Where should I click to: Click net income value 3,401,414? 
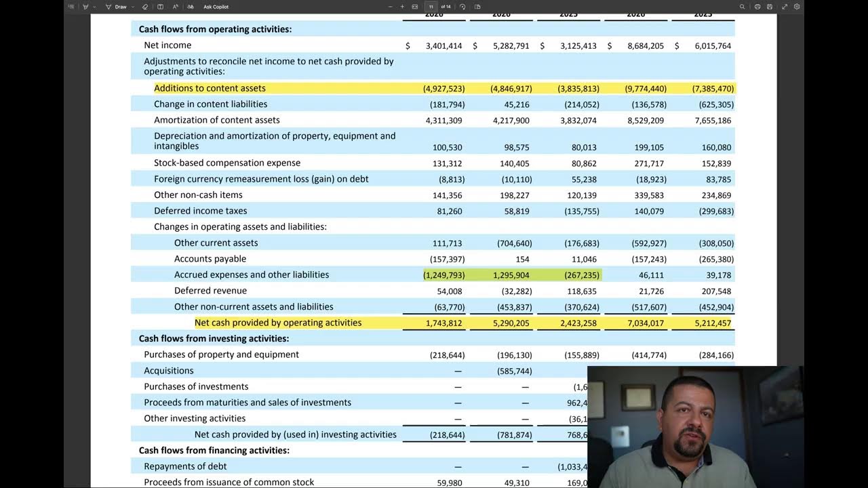444,46
